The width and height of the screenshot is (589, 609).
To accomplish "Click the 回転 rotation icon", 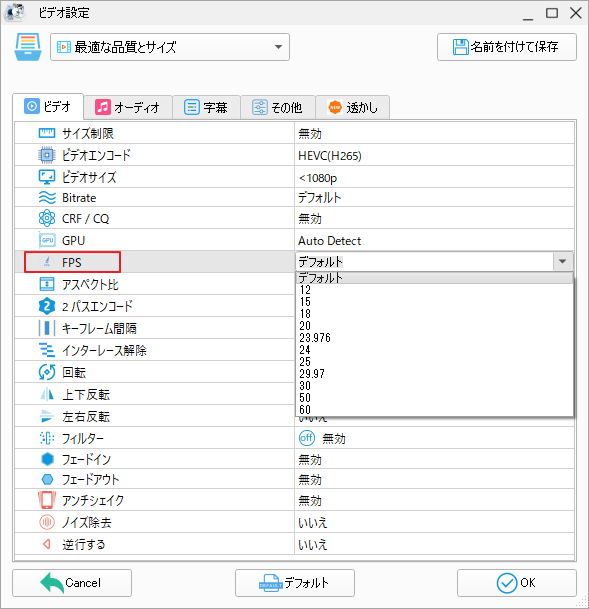I will (47, 372).
